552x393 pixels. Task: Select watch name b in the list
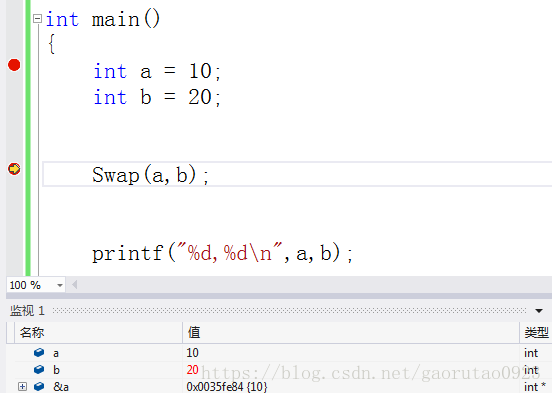56,370
